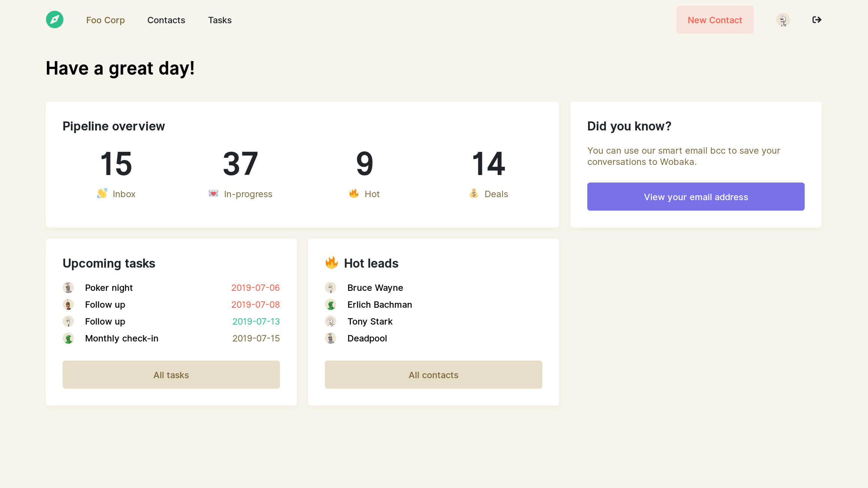Click the Erlich Bachman contact entry

(x=380, y=304)
